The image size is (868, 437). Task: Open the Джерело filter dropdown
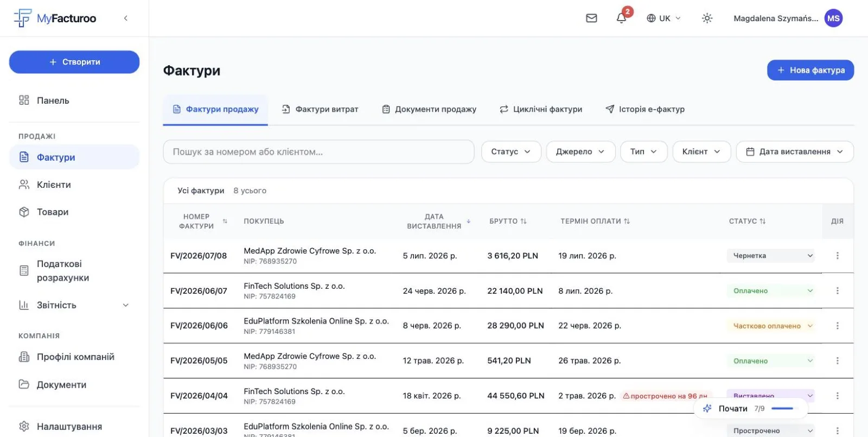[x=580, y=152]
